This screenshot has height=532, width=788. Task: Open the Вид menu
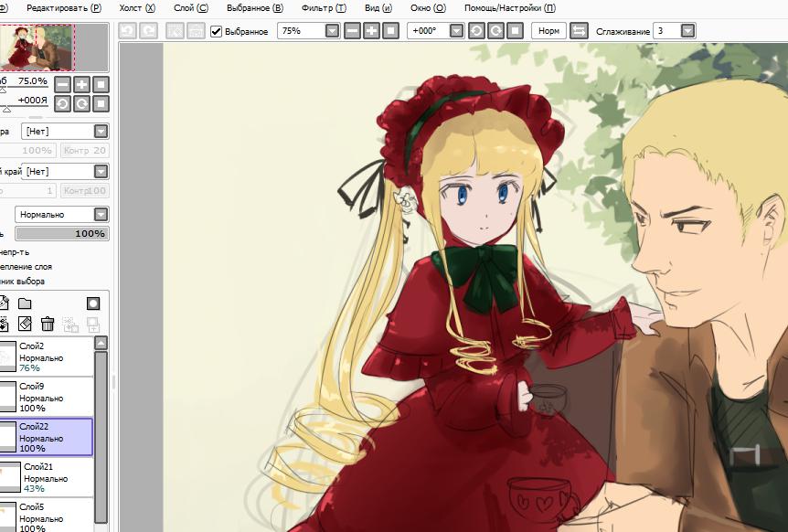click(x=378, y=8)
